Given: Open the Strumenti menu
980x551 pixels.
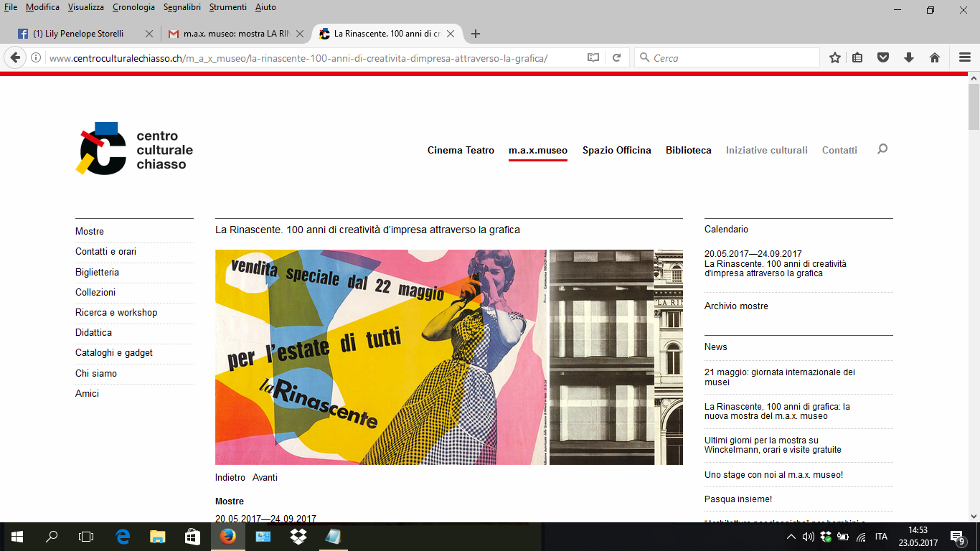Looking at the screenshot, I should click(x=228, y=7).
